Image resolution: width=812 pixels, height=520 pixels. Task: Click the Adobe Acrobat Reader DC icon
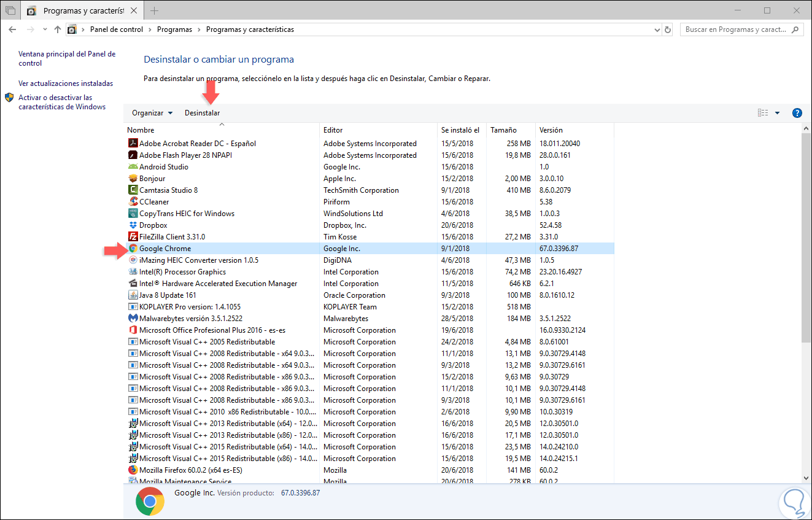click(133, 144)
